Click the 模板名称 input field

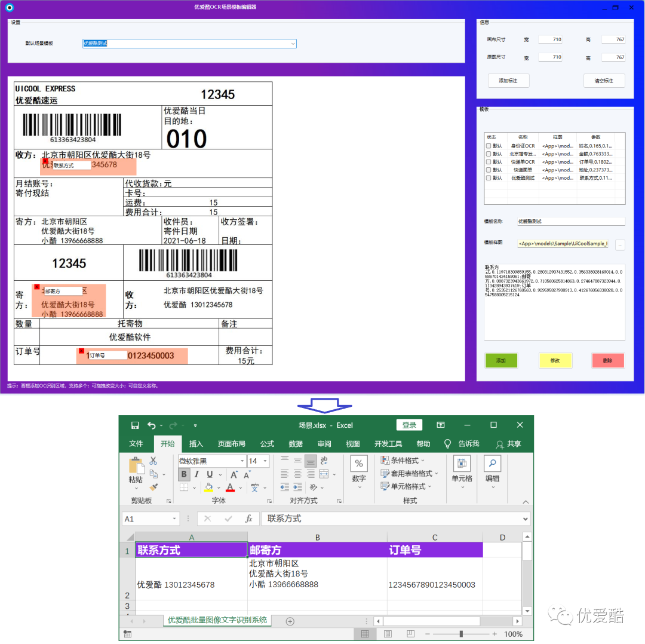[x=571, y=222]
